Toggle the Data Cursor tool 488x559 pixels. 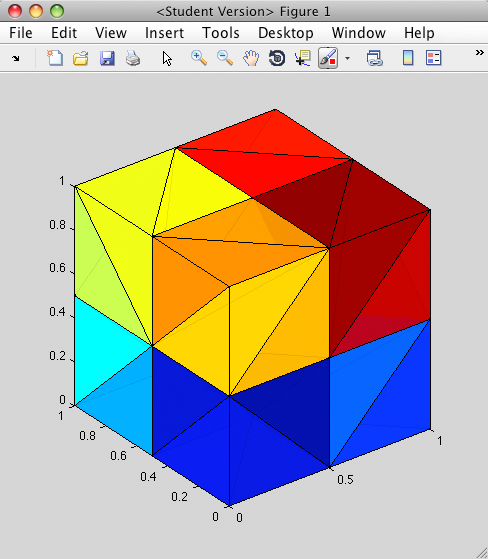[303, 58]
